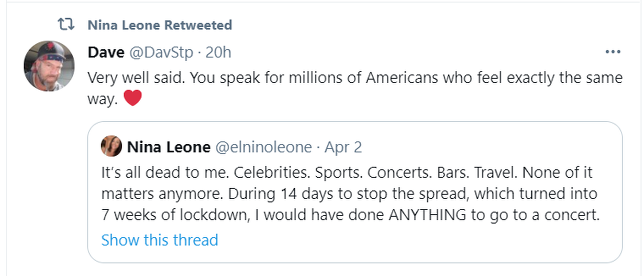Screen dimensions: 644x276
Task: Click the word "ANYTHING" in quoted tweet
Action: coord(427,215)
